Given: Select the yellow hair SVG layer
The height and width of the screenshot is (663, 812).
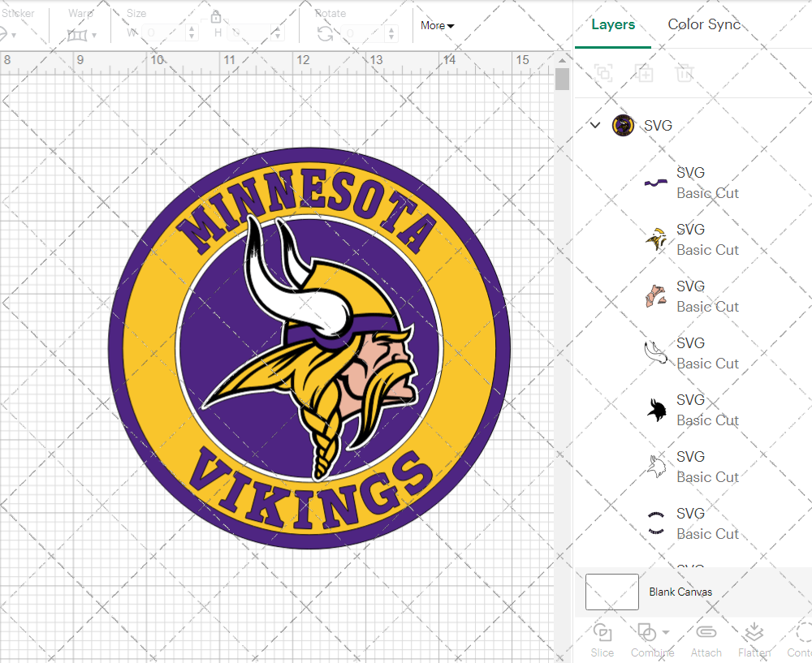Looking at the screenshot, I should point(693,239).
